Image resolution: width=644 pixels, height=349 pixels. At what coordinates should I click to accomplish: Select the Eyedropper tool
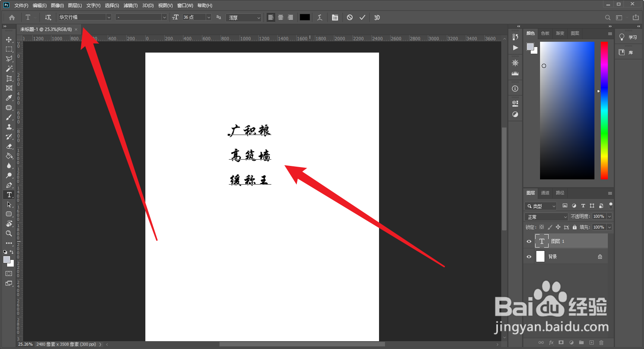(9, 98)
